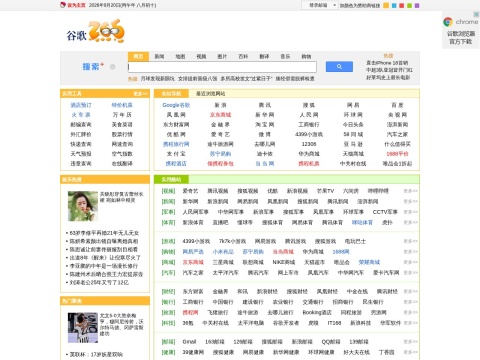Choose the red theme color swatch
The height and width of the screenshot is (360, 480).
(402, 5)
